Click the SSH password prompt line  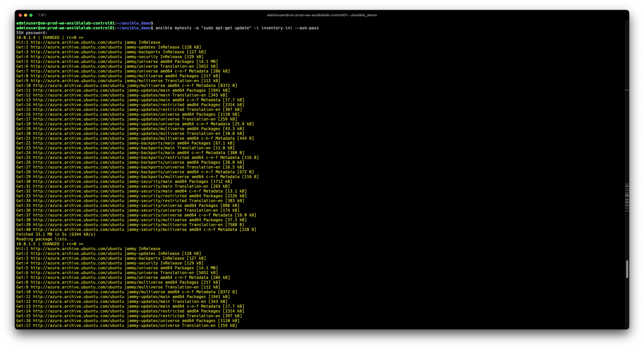point(31,33)
